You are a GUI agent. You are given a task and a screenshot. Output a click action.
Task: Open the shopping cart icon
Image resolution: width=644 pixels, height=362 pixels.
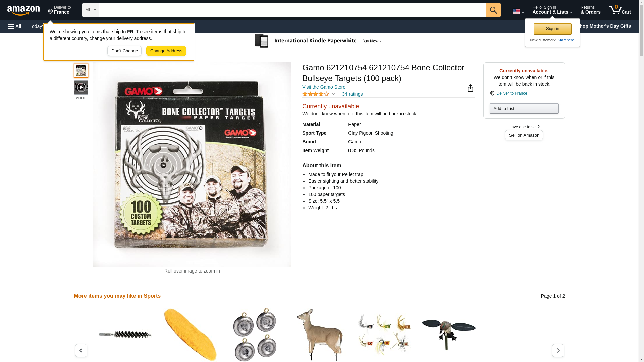point(620,10)
